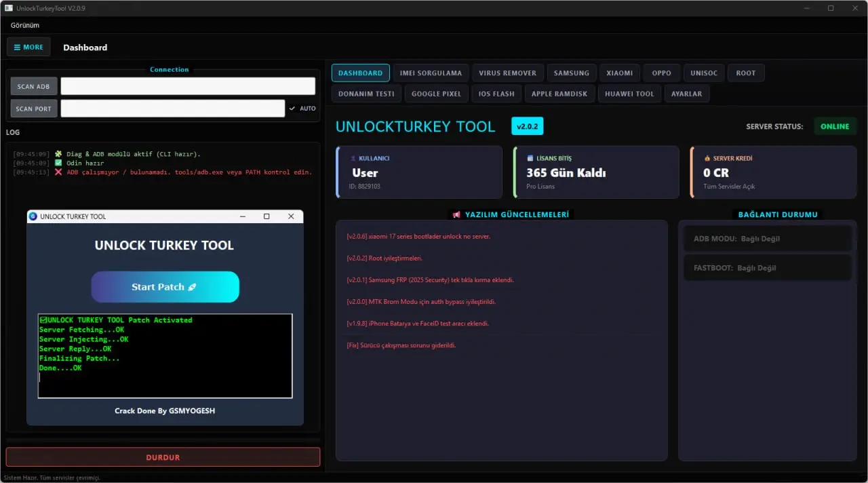Go to the AYARLAR tab

[686, 94]
